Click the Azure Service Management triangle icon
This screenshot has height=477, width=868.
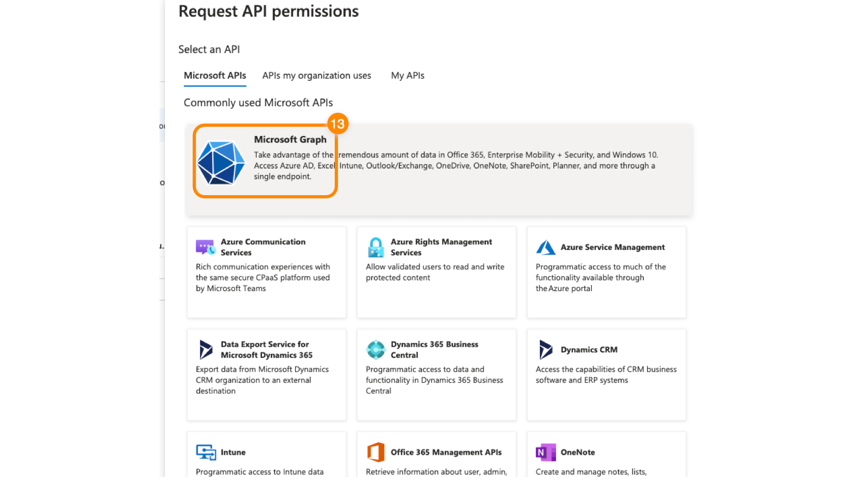pyautogui.click(x=546, y=248)
